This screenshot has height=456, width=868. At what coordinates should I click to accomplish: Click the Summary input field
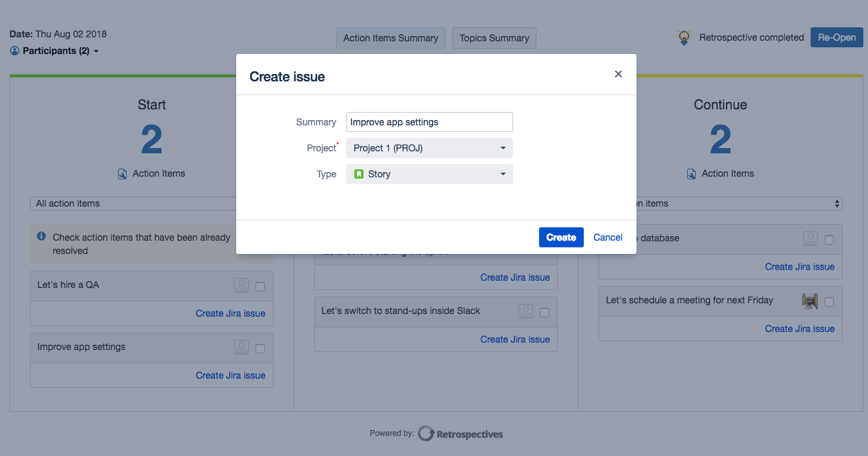pos(430,122)
